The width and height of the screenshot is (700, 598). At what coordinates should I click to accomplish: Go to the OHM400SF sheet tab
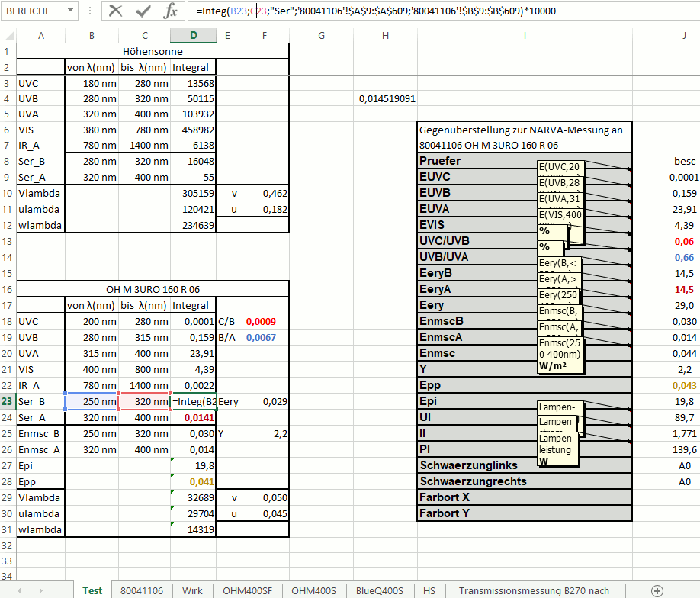[247, 590]
